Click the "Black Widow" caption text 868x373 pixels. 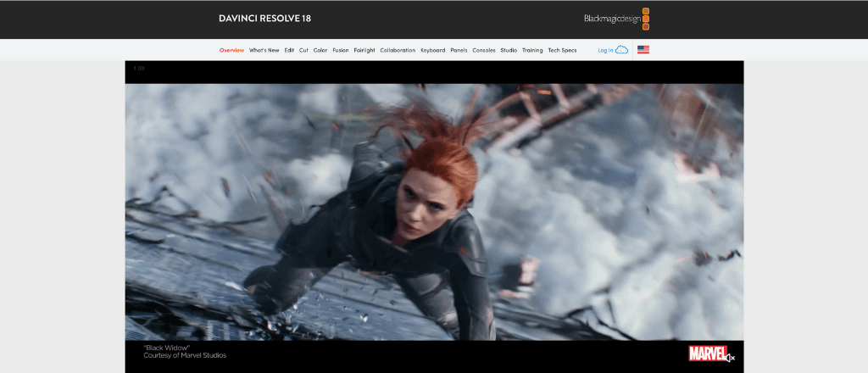(167, 348)
